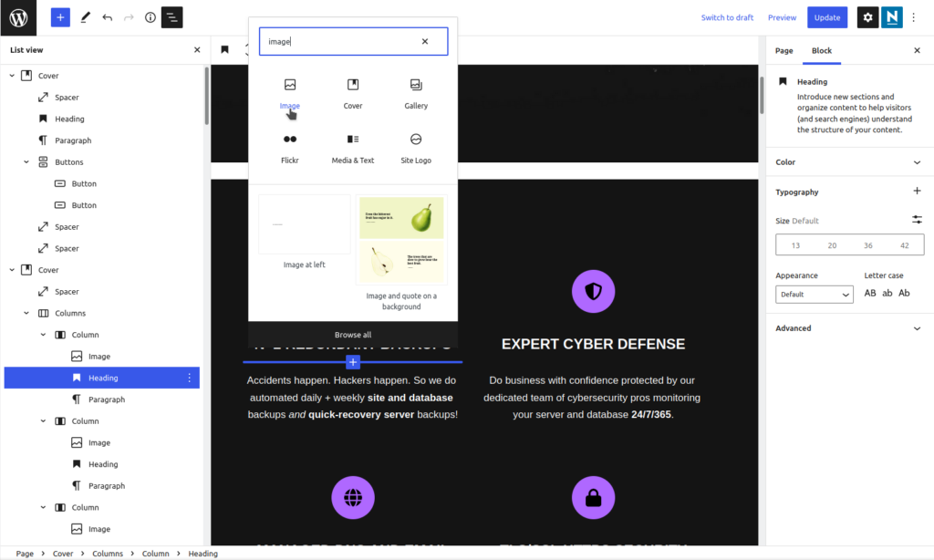Expand the Color panel

(x=849, y=162)
